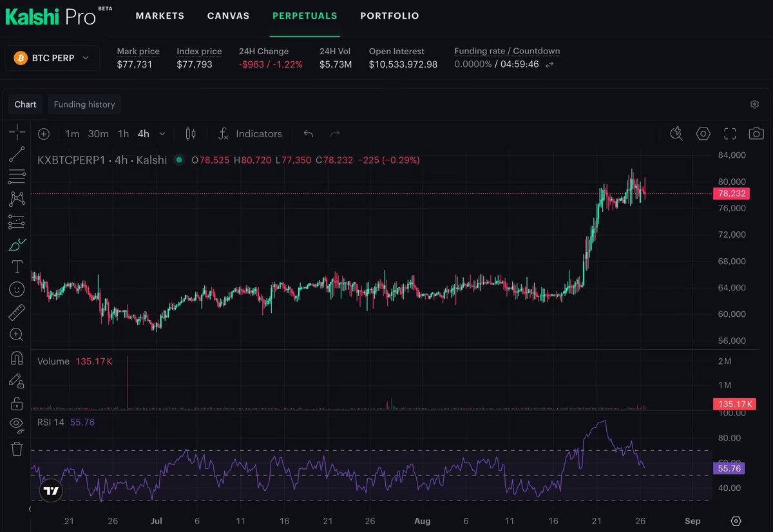This screenshot has height=532, width=773.
Task: Click the 135.17K volume axis label
Action: coord(734,404)
